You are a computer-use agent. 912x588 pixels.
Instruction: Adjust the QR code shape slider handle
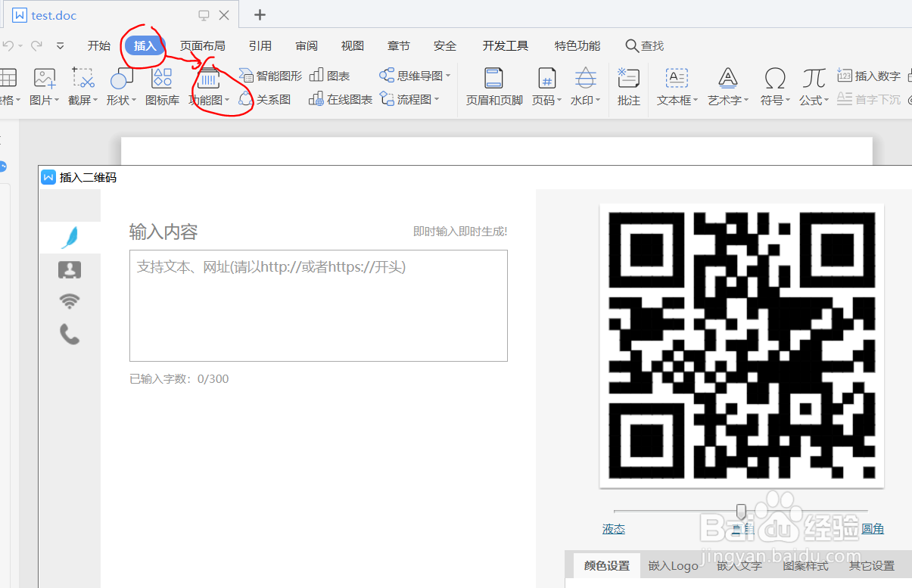[x=741, y=512]
